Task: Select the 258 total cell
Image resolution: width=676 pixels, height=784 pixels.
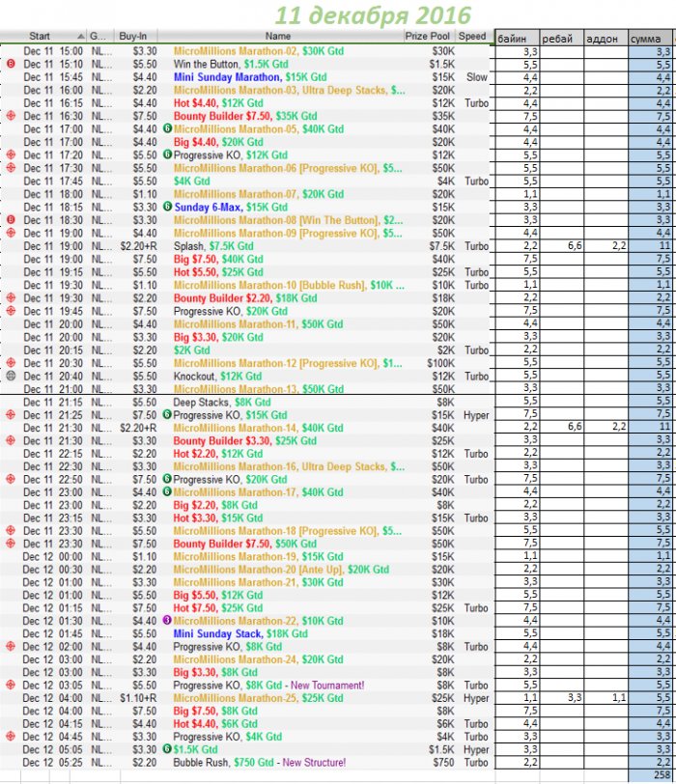Action: [x=650, y=774]
